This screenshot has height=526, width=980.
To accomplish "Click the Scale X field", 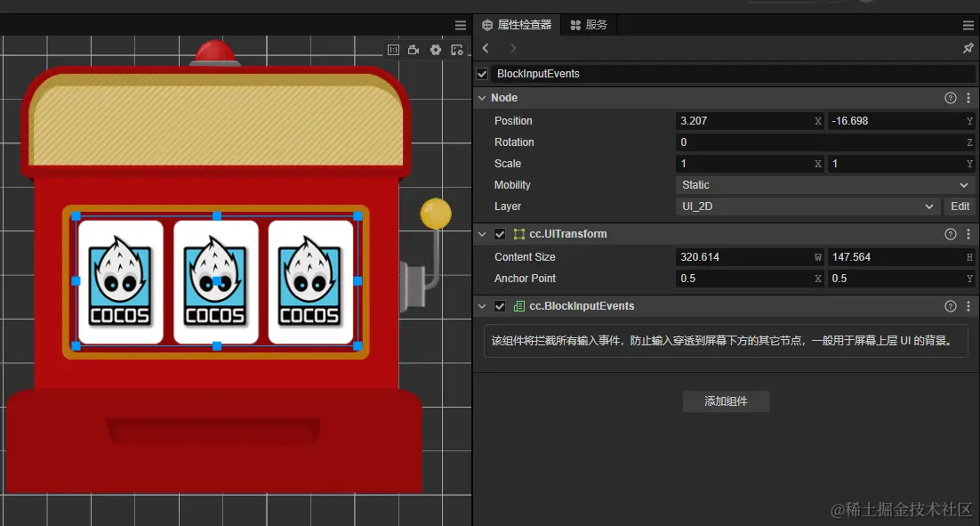I will 750,164.
